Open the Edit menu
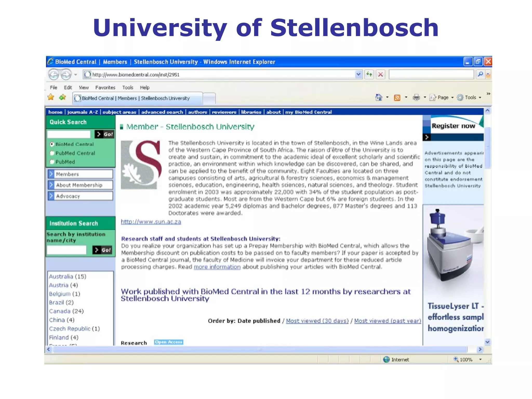The height and width of the screenshot is (399, 532). 68,88
